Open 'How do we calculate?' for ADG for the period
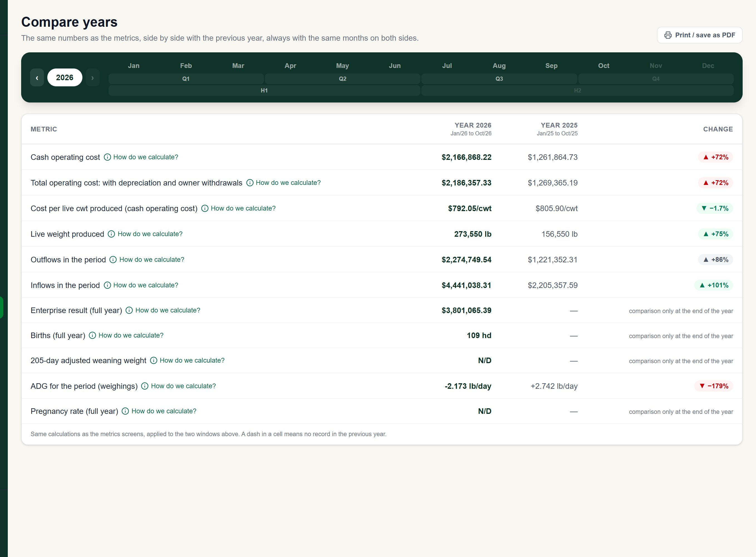756x557 pixels. [183, 386]
